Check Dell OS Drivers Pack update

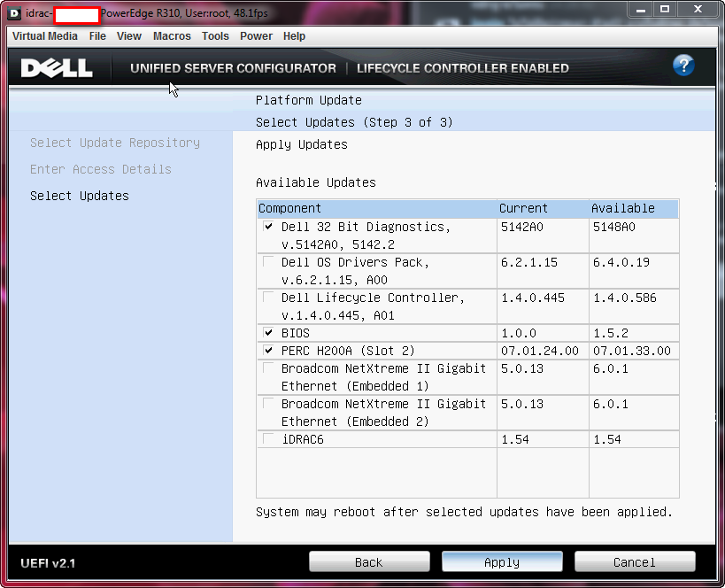(x=268, y=262)
